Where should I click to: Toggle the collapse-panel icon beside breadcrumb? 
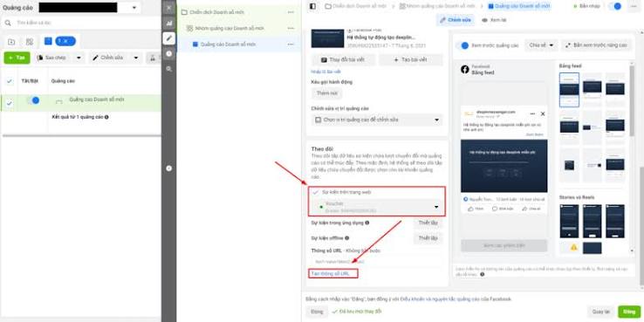coord(312,6)
